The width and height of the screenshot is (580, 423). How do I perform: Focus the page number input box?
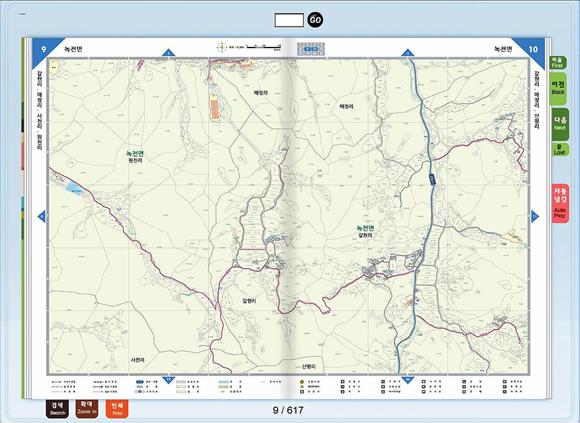pos(289,20)
